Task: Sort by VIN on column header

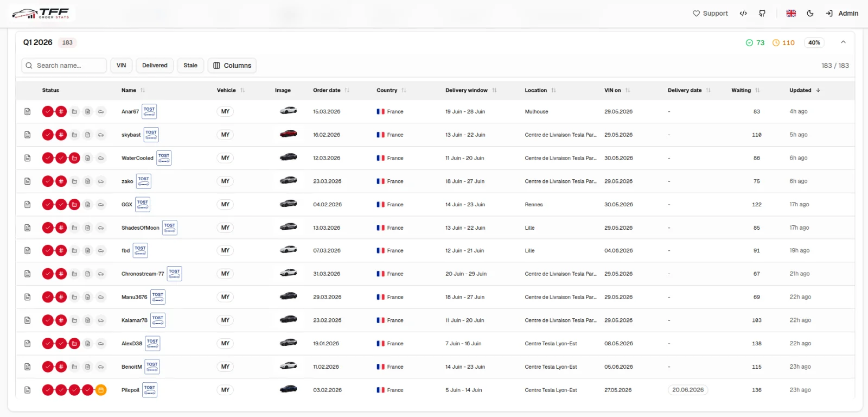Action: coord(617,90)
